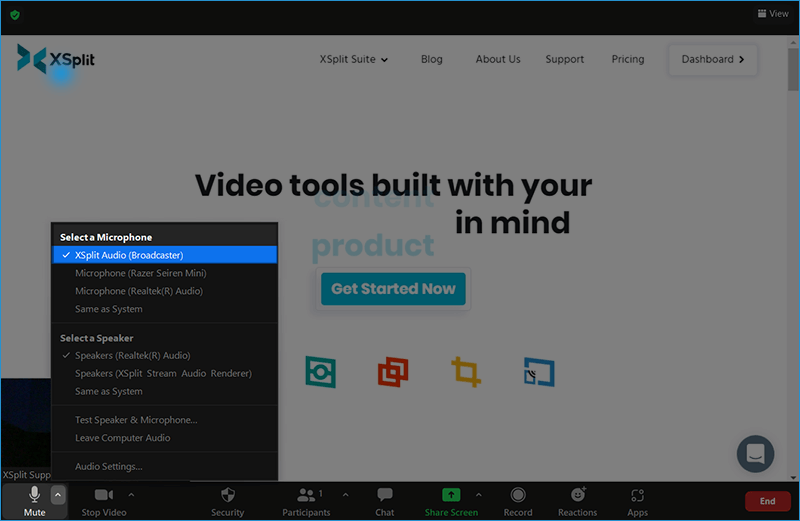
Task: Click the self-view video thumbnail
Action: [26, 429]
